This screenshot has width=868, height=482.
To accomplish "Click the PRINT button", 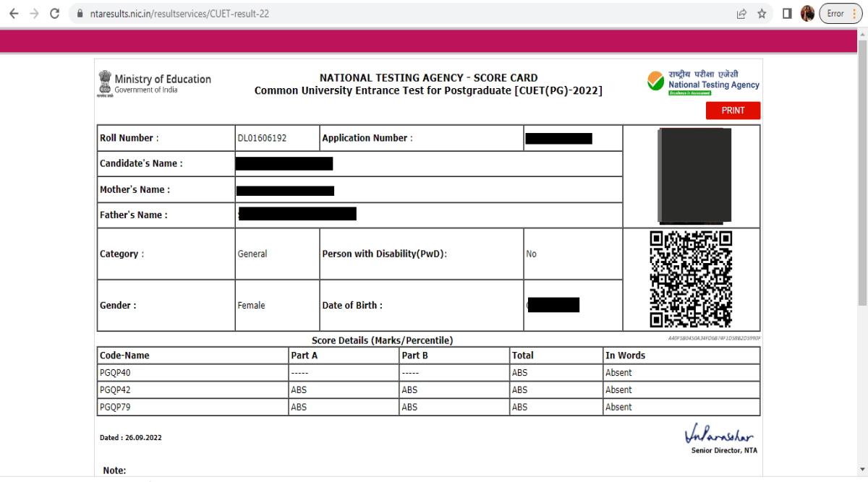I will click(x=733, y=110).
